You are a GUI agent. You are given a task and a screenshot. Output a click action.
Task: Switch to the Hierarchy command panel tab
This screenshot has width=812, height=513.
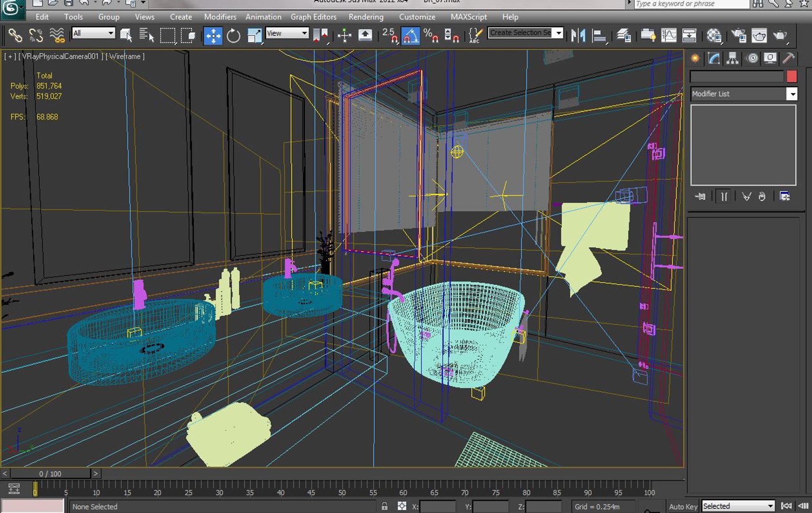pyautogui.click(x=732, y=58)
